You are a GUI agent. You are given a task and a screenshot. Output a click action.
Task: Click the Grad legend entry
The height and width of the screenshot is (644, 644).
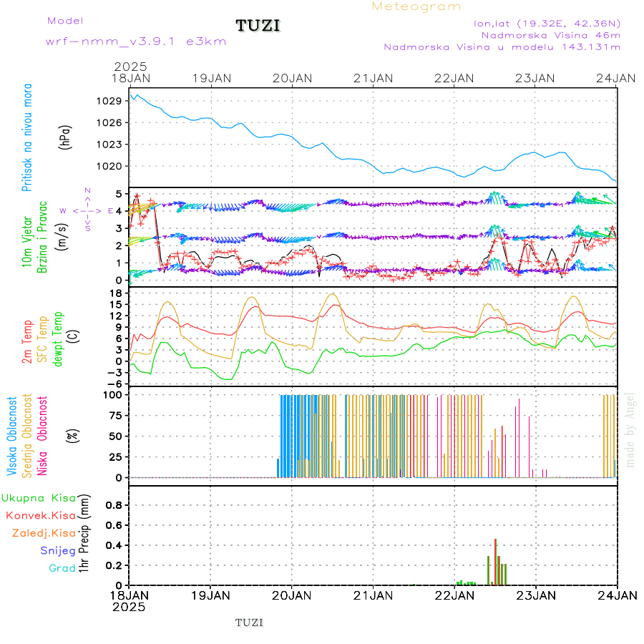[x=62, y=568]
